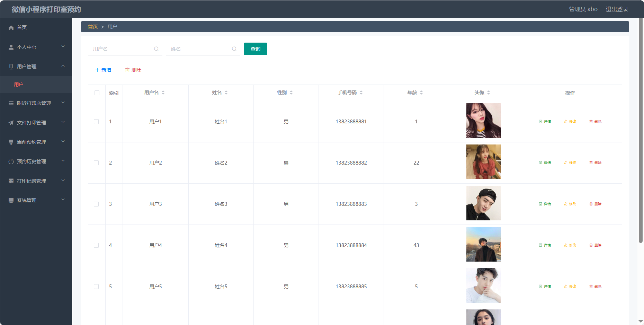
Task: Check the 用户1 row checkbox
Action: pyautogui.click(x=96, y=122)
